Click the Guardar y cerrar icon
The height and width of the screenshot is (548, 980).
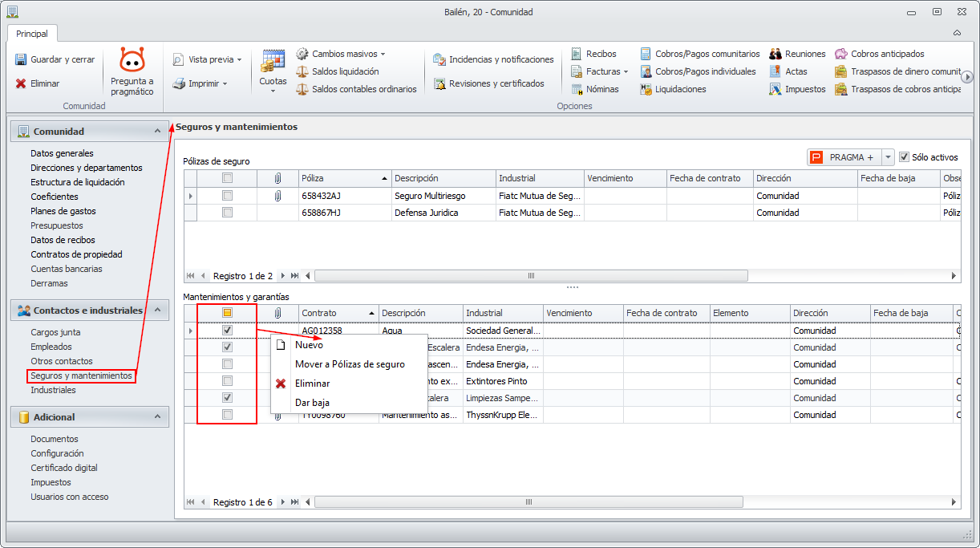click(21, 59)
